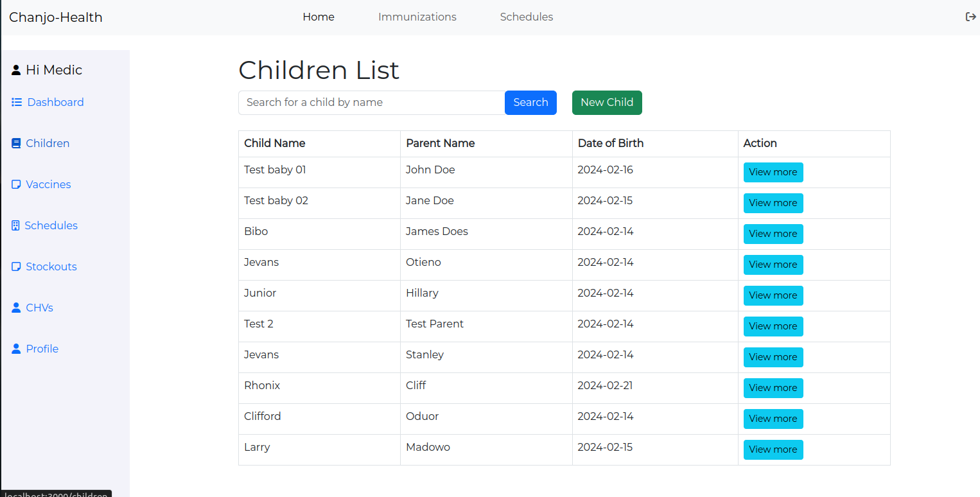Open the Immunizations nav item
The height and width of the screenshot is (497, 980).
[417, 17]
